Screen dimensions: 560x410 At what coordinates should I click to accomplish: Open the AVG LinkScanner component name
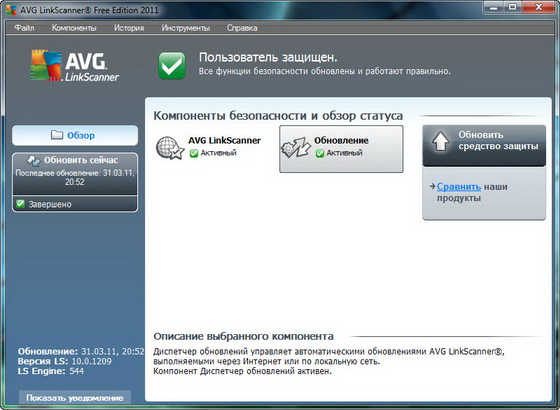point(224,141)
